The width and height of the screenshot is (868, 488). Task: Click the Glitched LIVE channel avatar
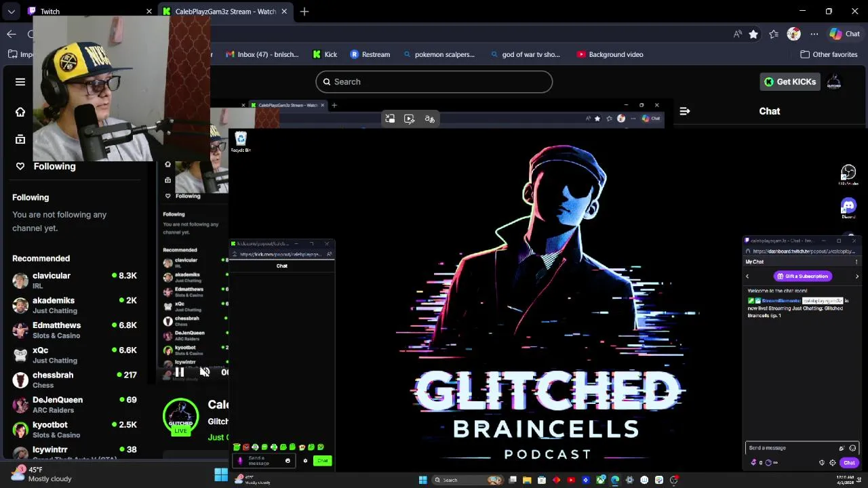click(x=180, y=417)
